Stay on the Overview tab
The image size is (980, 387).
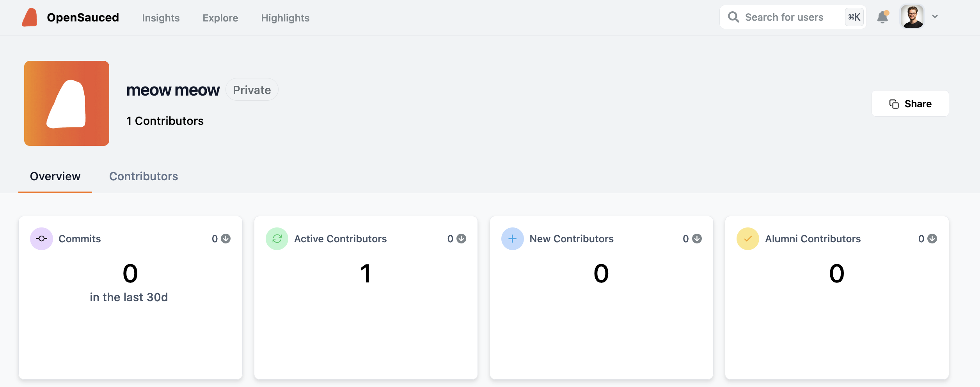point(55,176)
